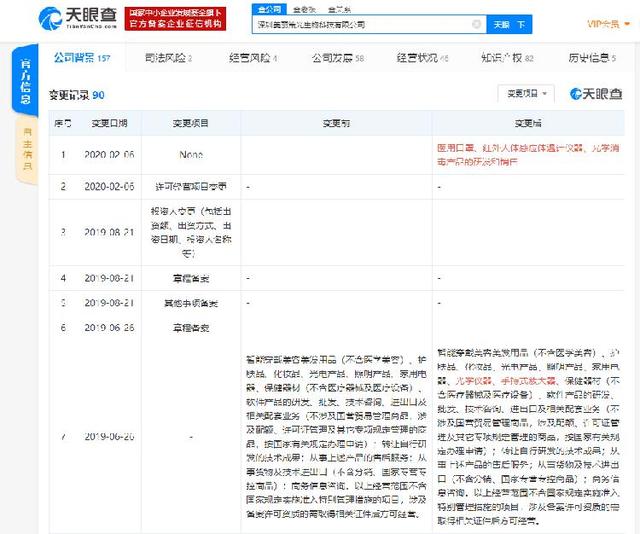Click the 变更后 column header
This screenshot has height=534, width=640.
pos(528,123)
